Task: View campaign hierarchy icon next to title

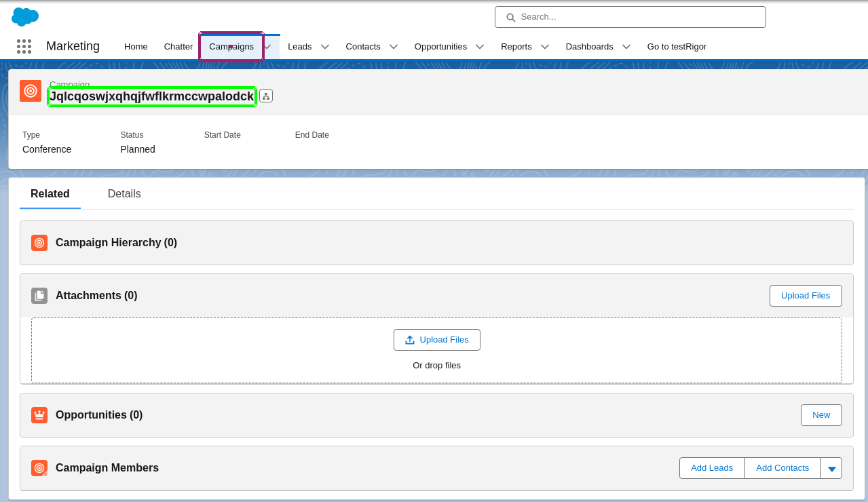Action: (x=266, y=96)
